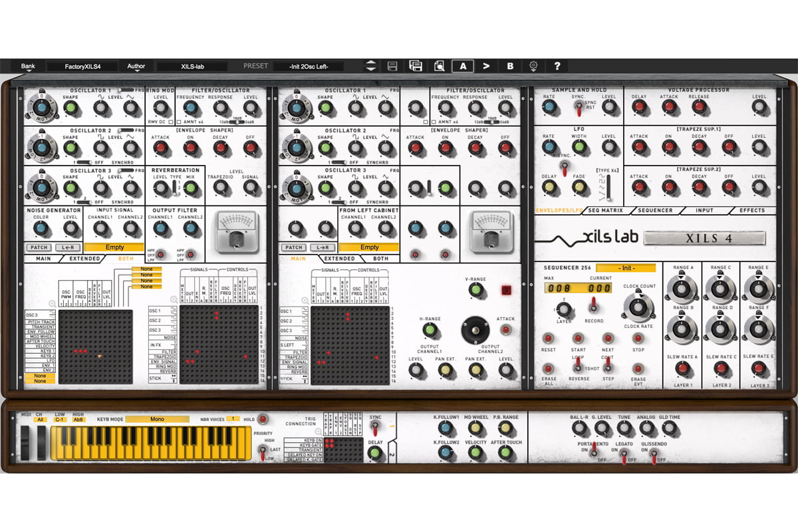The image size is (798, 532).
Task: Open the sequencer -Init- dropdown
Action: click(626, 268)
